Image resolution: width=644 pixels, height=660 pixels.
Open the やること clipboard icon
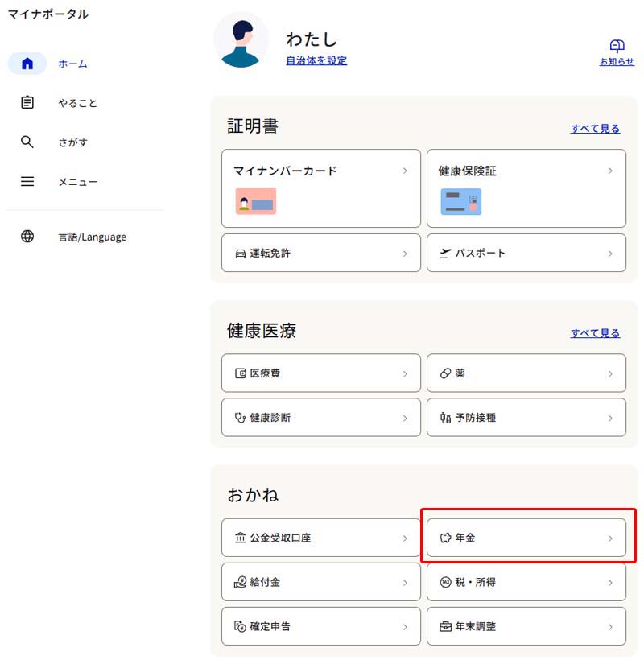point(27,103)
